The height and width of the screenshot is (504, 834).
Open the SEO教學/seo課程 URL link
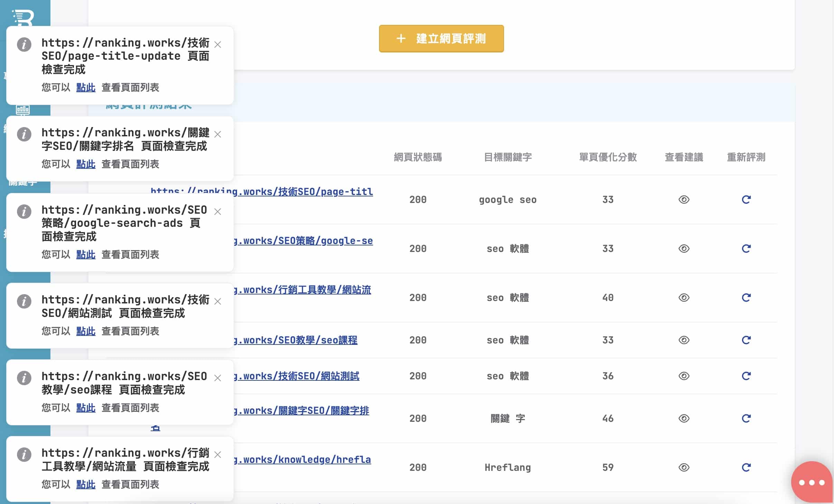[x=296, y=340]
